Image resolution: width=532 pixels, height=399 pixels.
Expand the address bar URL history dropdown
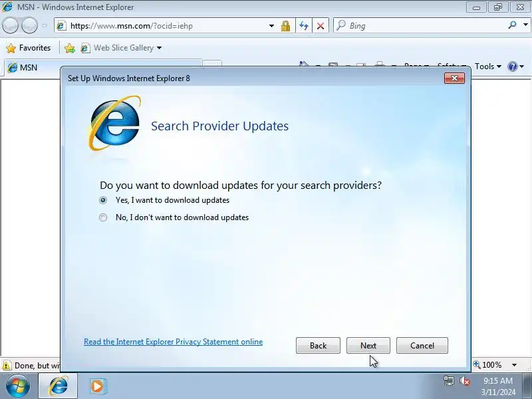[271, 26]
